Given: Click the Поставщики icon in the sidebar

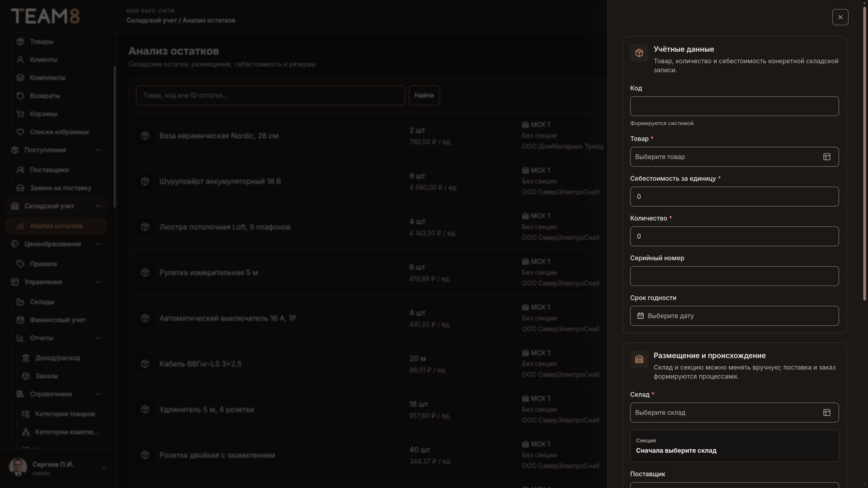Looking at the screenshot, I should point(20,170).
